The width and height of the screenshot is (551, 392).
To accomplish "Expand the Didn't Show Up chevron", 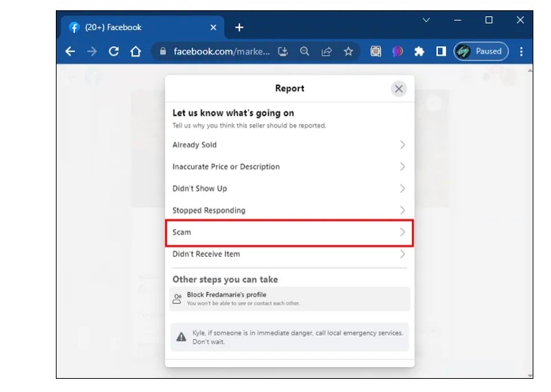I will coord(402,189).
